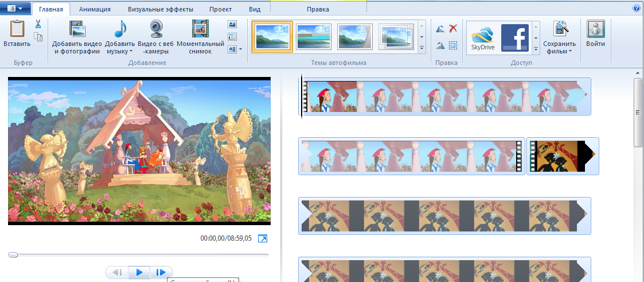
Task: Switch to Visual effects (Визуальные эффекты) tab
Action: [160, 9]
